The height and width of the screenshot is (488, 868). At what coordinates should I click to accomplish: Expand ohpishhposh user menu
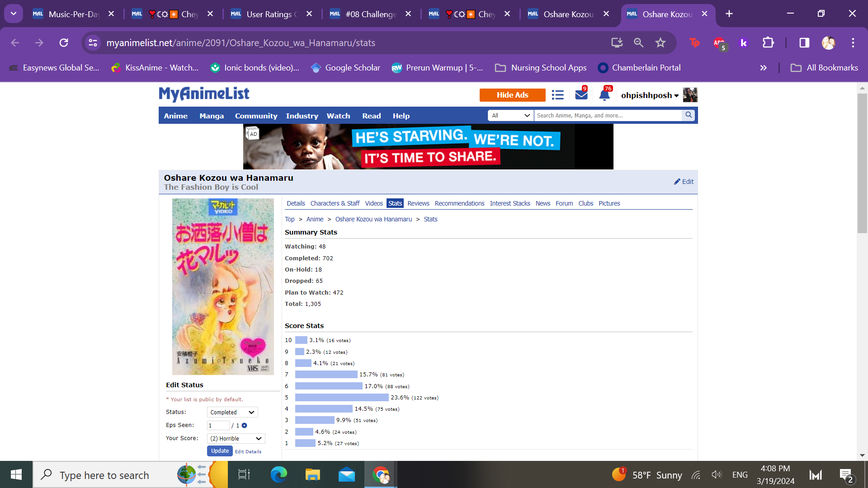650,95
